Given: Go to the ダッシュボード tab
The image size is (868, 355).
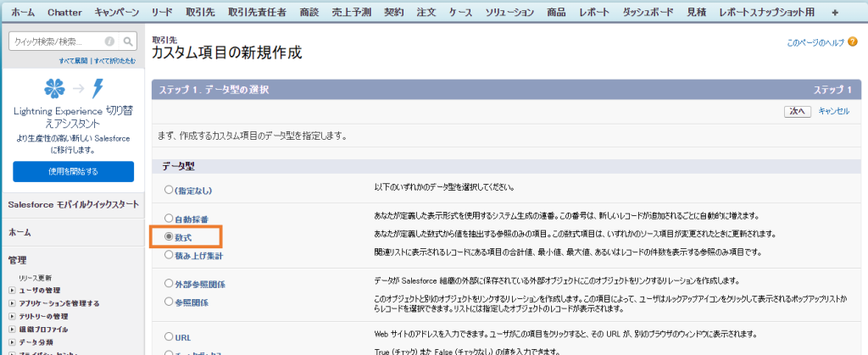Looking at the screenshot, I should (648, 12).
